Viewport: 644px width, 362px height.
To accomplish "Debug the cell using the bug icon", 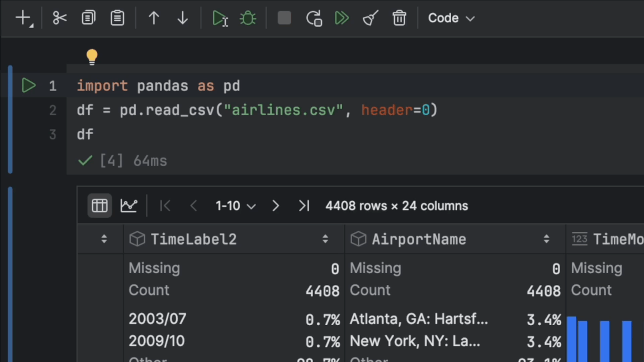I will coord(248,18).
